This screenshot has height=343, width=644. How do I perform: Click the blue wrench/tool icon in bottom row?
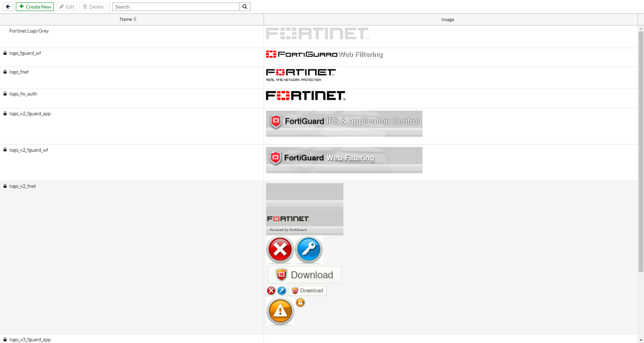point(281,290)
